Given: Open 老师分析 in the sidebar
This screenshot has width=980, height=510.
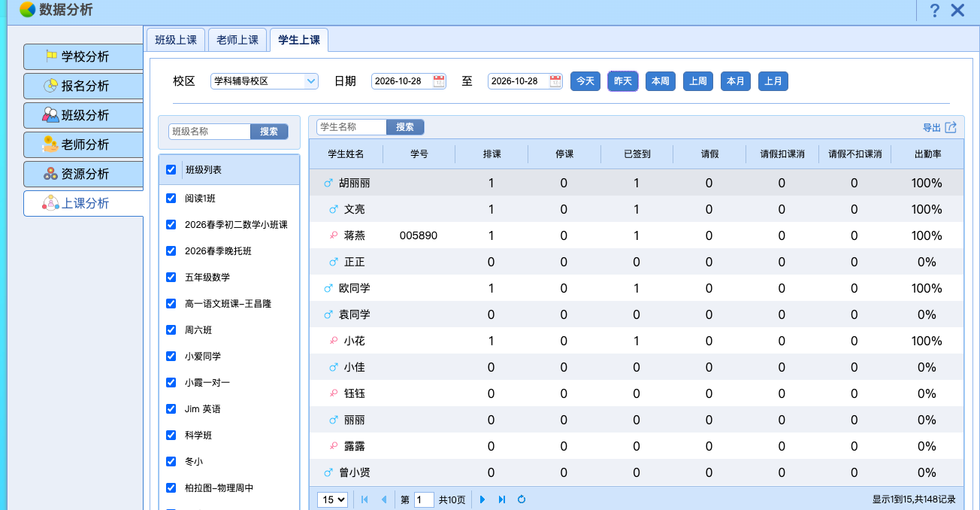Looking at the screenshot, I should click(x=83, y=144).
